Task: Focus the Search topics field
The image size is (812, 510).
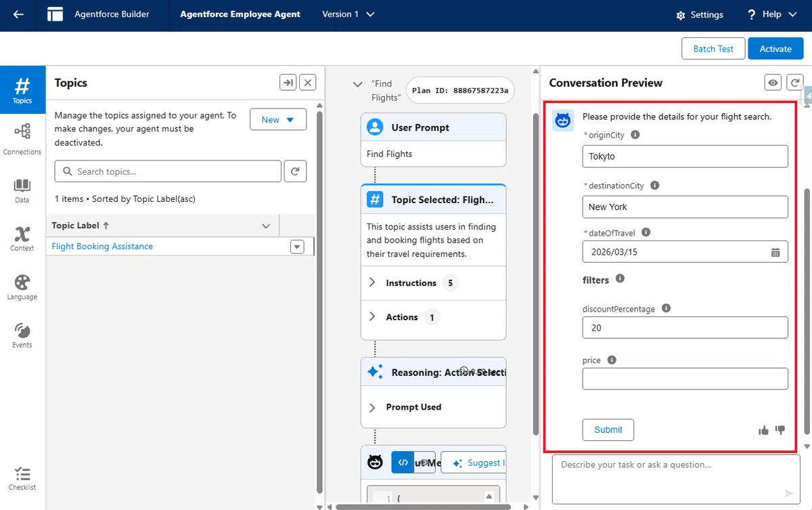Action: pos(168,171)
